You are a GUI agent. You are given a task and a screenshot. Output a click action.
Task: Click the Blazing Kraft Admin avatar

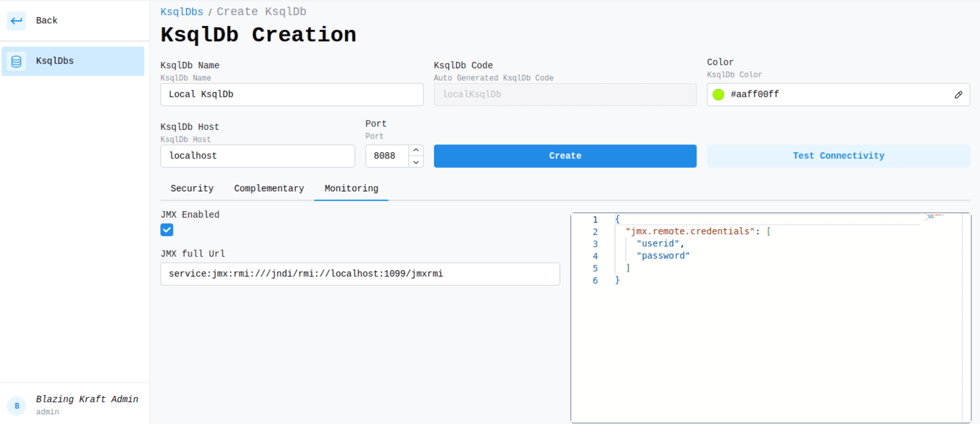16,406
